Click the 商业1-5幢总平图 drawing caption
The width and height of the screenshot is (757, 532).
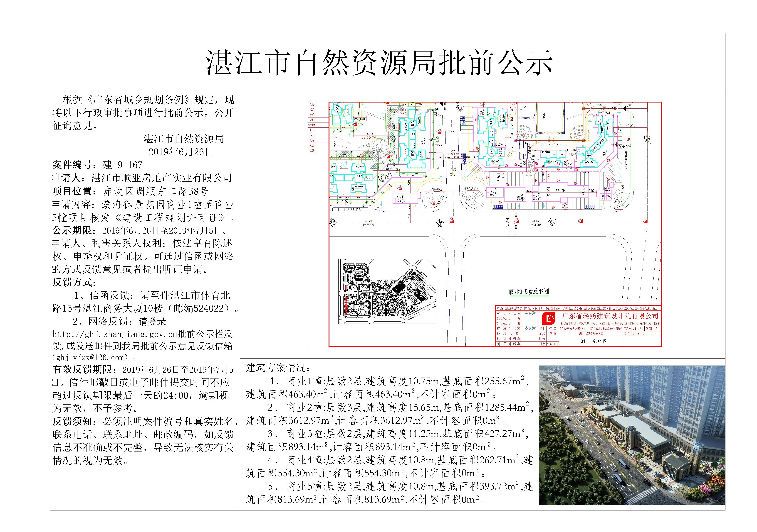pyautogui.click(x=529, y=292)
